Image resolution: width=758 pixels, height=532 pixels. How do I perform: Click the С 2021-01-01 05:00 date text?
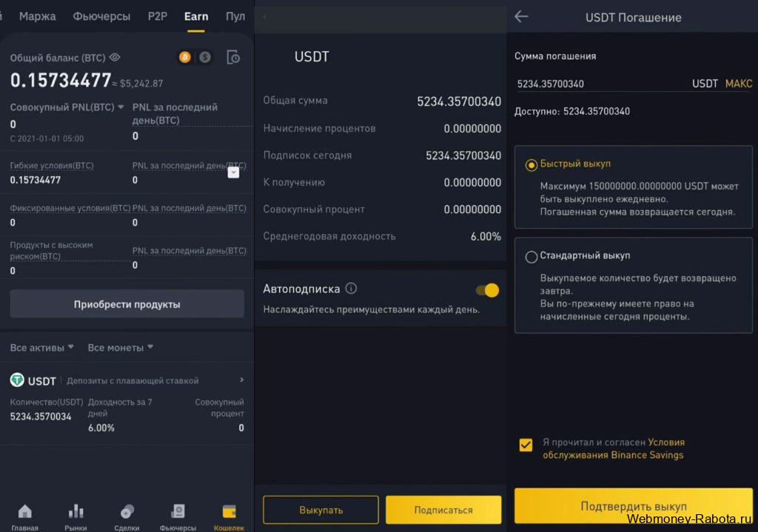[x=47, y=138]
